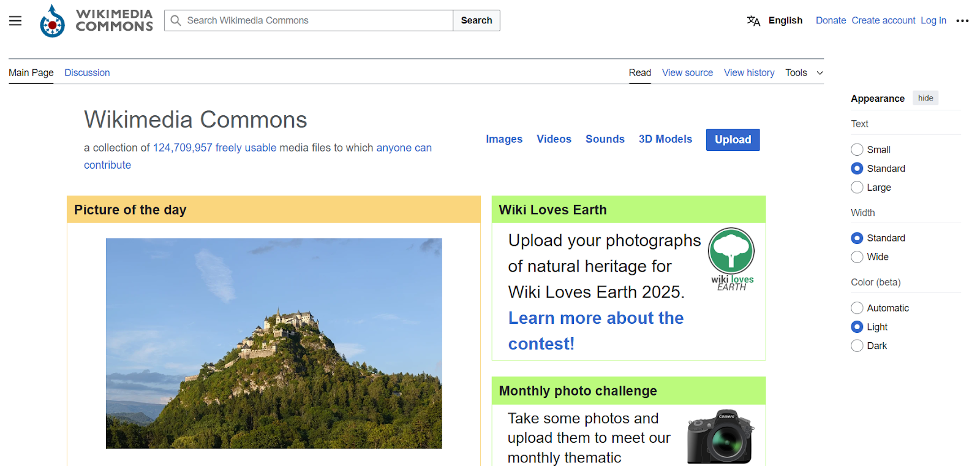
Task: Browse the Sounds category
Action: [605, 139]
